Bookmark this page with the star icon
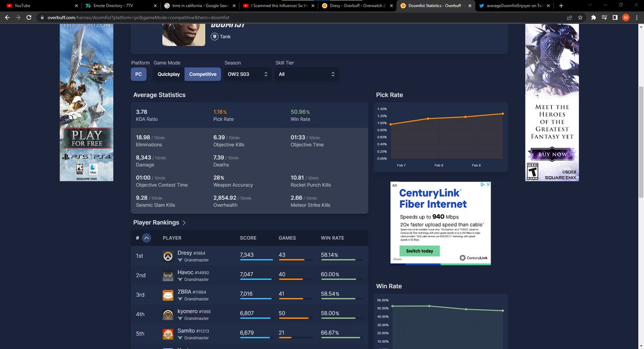The height and width of the screenshot is (349, 644). (581, 17)
